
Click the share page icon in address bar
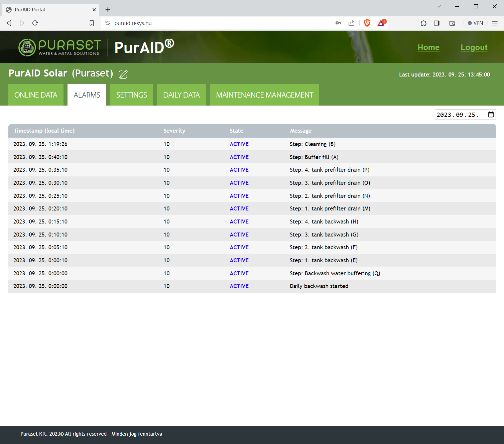(x=351, y=23)
